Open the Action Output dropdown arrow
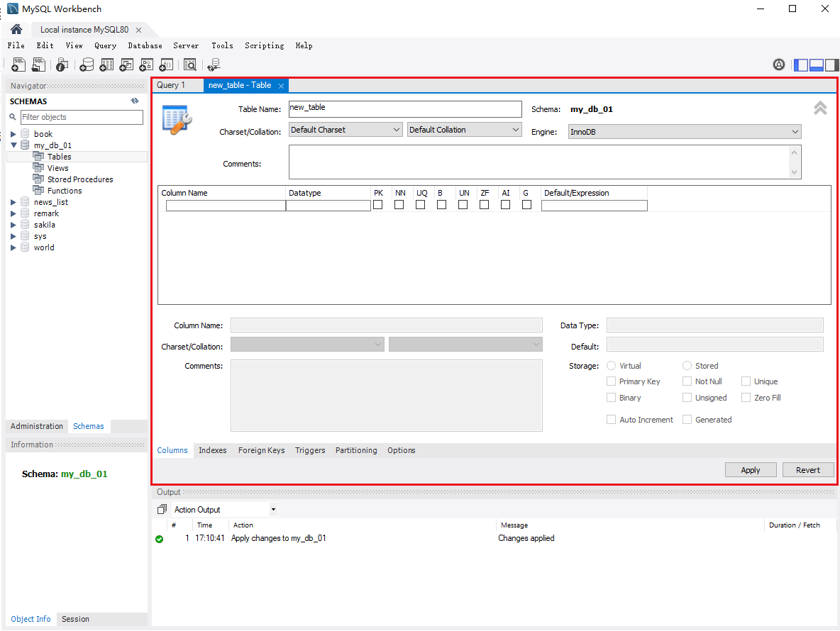The width and height of the screenshot is (840, 631). point(273,509)
